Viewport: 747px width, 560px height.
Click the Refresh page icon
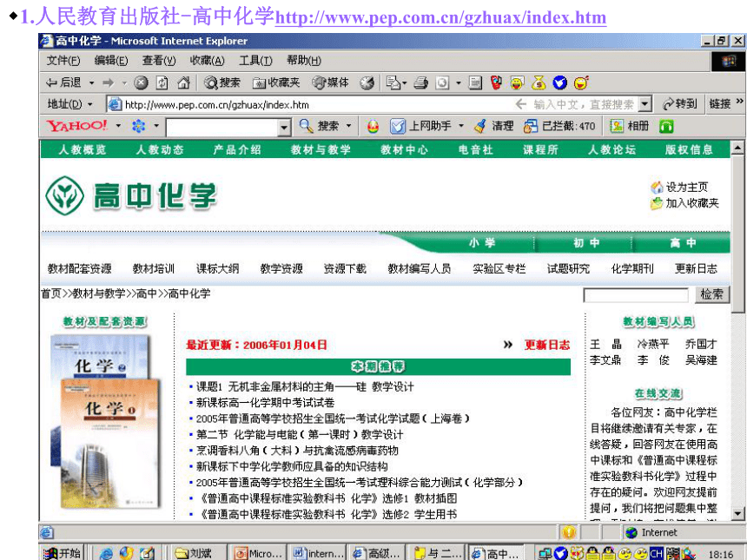pos(162,82)
